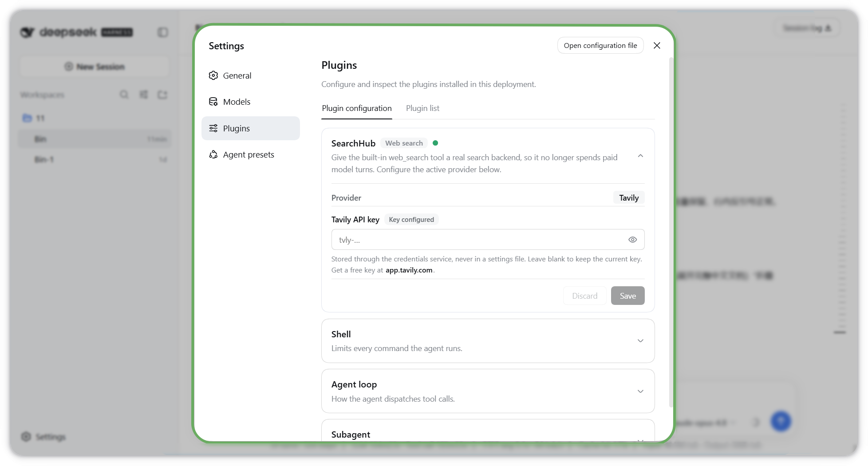Screen dimensions: 868x466
Task: Open the Provider dropdown showing Tavily
Action: (629, 198)
